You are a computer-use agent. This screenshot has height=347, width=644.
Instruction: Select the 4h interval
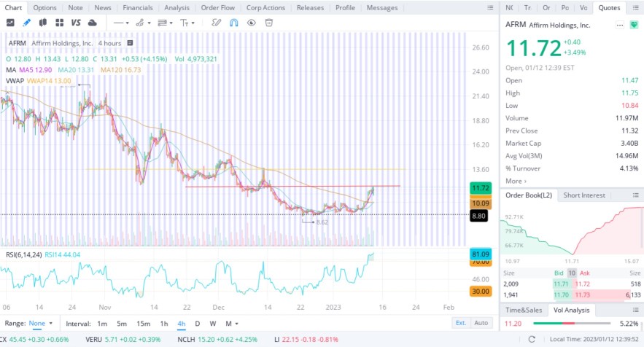coord(181,324)
